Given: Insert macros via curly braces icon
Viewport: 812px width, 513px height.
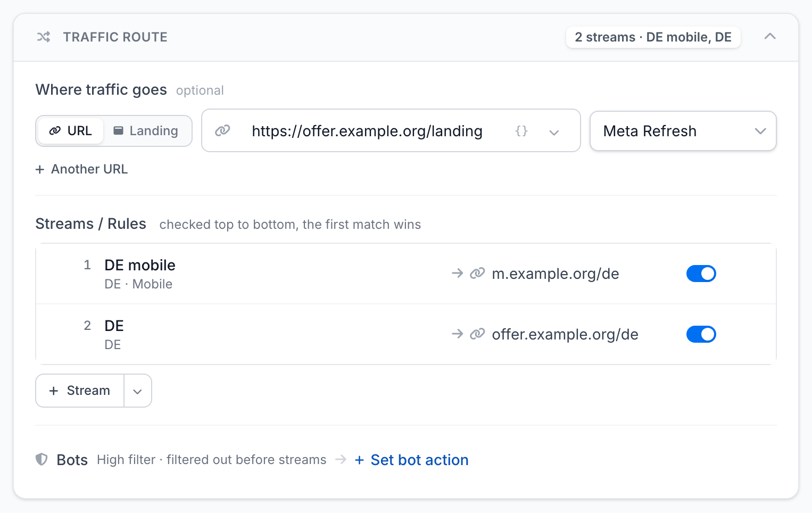Looking at the screenshot, I should [x=521, y=131].
